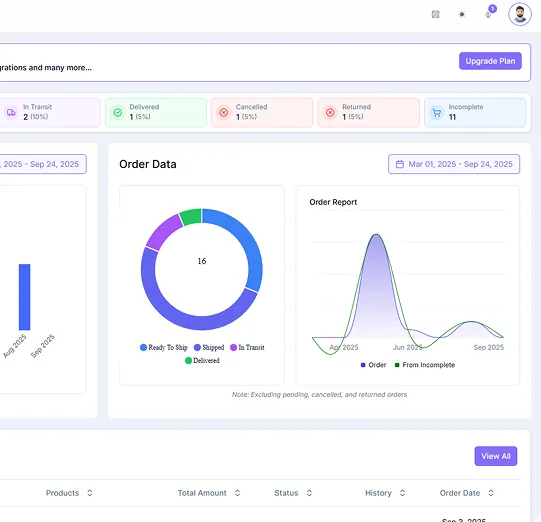Click the Cancelled cross icon

pos(224,112)
